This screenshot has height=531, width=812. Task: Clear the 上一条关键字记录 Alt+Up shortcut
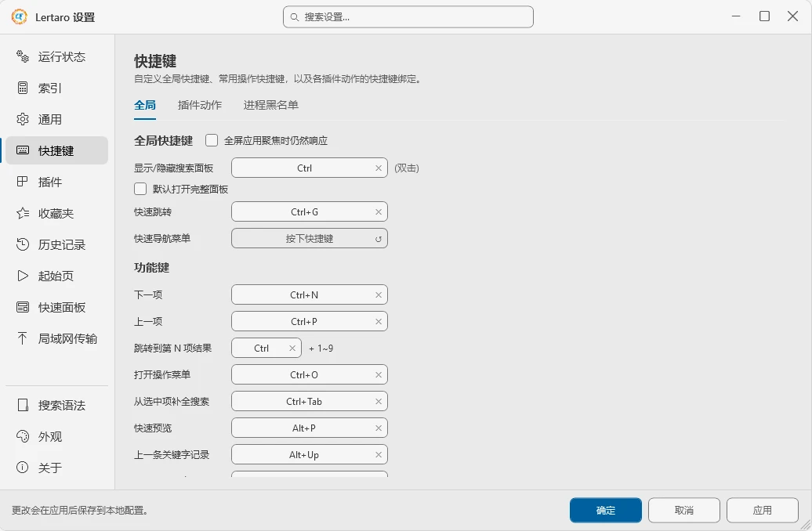379,455
